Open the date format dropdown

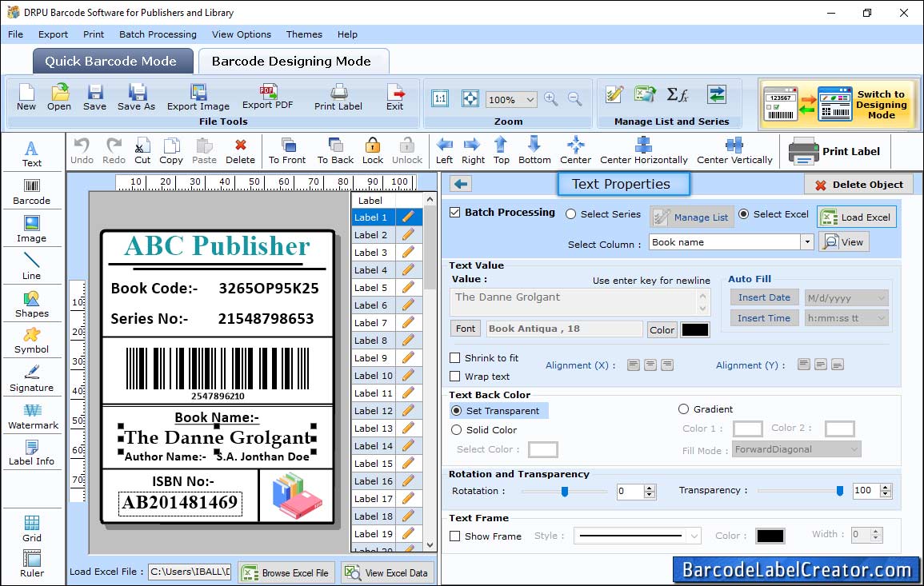point(881,298)
